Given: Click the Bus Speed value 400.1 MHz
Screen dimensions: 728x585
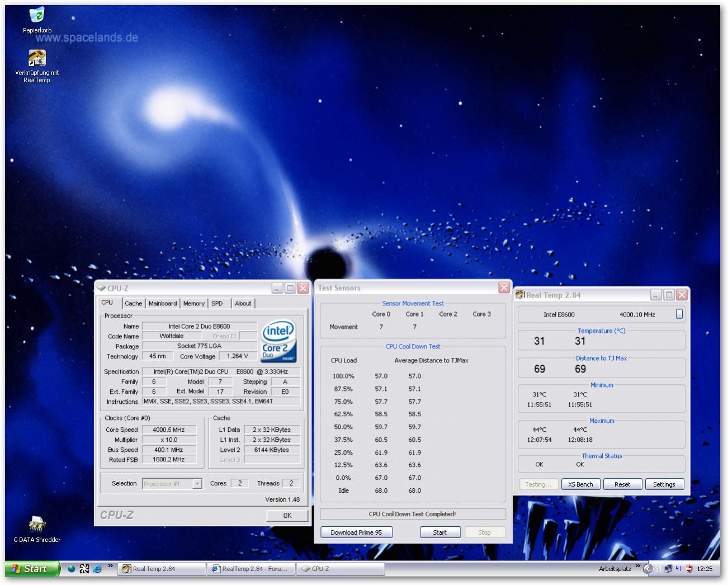Looking at the screenshot, I should pos(169,450).
